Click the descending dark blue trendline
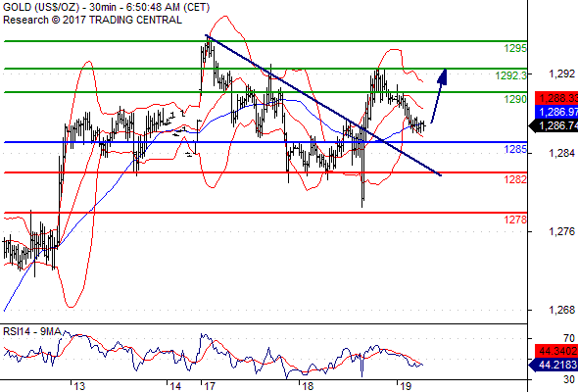 click(x=323, y=105)
